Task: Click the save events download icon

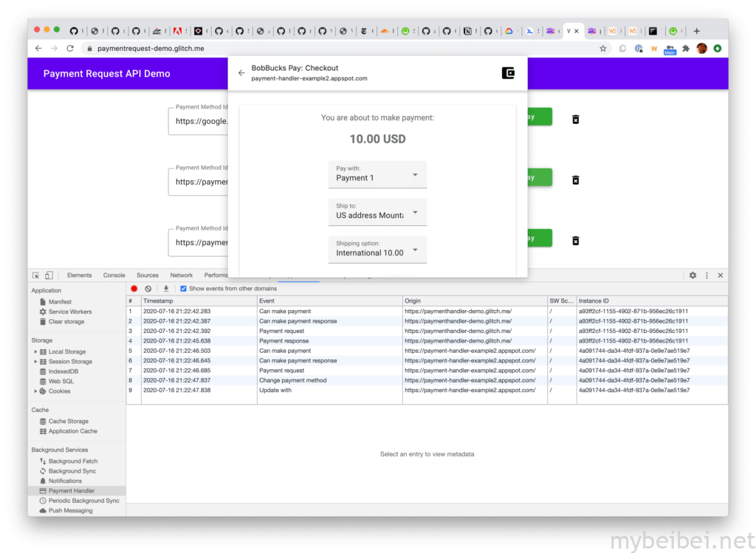Action: coord(166,289)
